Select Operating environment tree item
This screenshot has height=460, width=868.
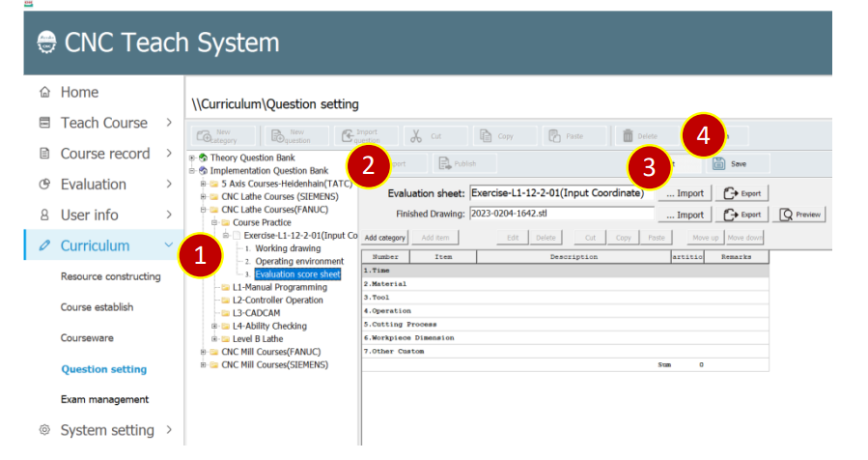299,261
